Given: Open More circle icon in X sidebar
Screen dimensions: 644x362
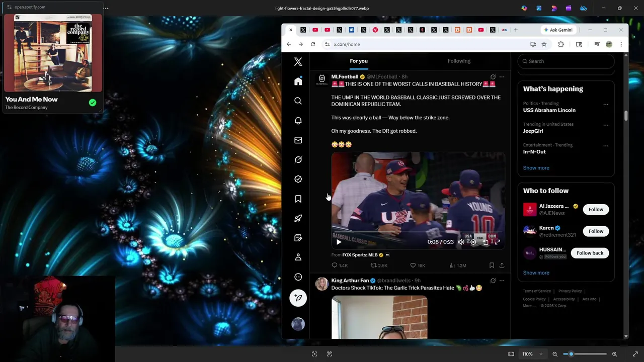Looking at the screenshot, I should (298, 277).
